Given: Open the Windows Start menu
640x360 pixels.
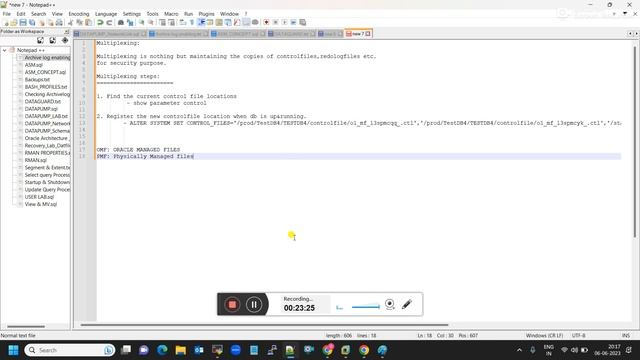Looking at the screenshot, I should (x=13, y=350).
